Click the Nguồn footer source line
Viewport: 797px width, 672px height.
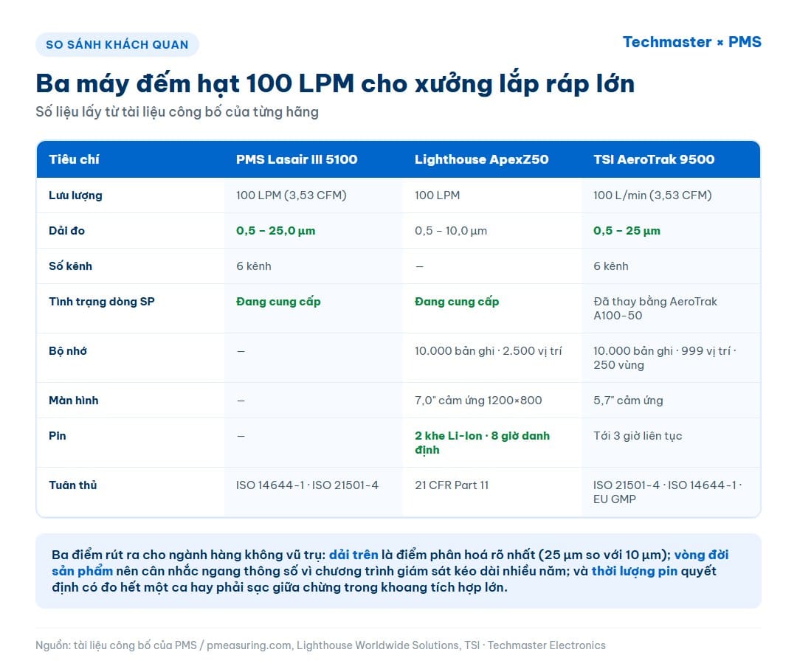click(x=321, y=645)
